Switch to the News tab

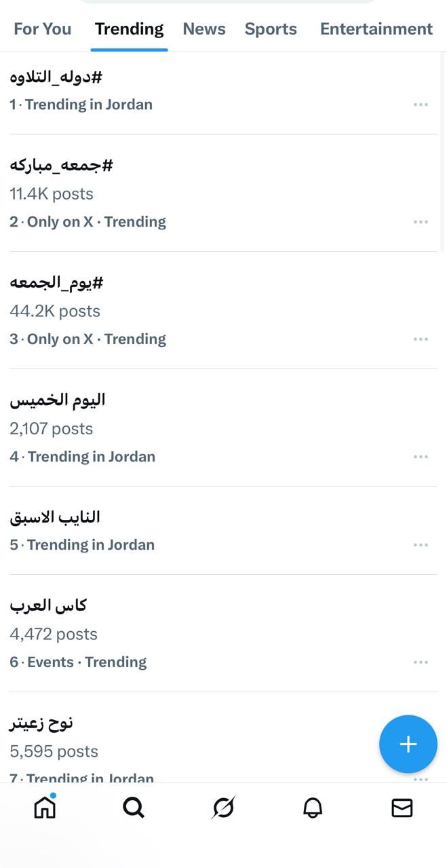[x=204, y=29]
